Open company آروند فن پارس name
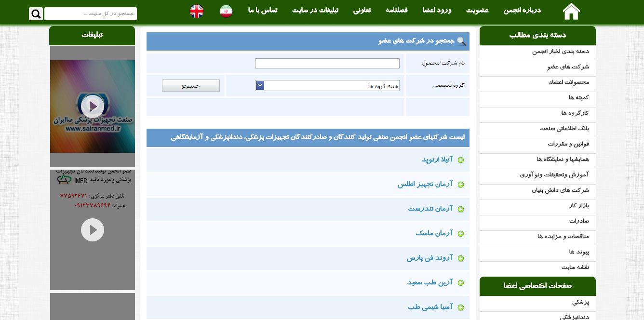The width and height of the screenshot is (644, 320). (x=429, y=258)
